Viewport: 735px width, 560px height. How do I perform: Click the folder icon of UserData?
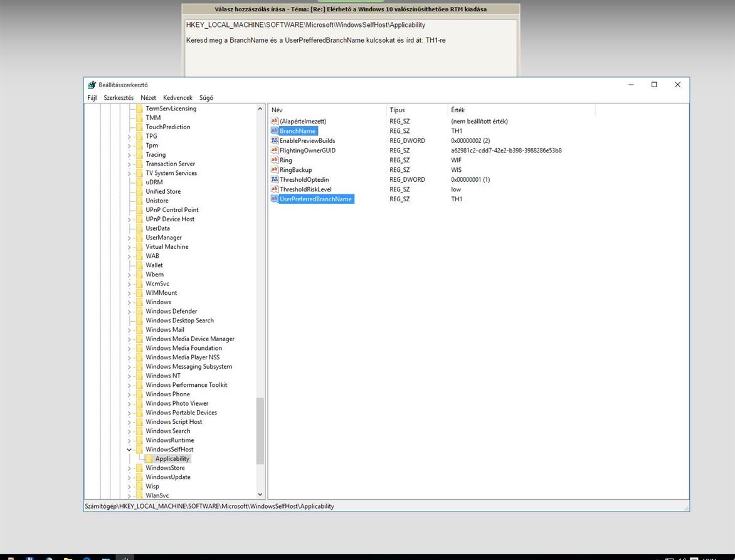[x=139, y=228]
